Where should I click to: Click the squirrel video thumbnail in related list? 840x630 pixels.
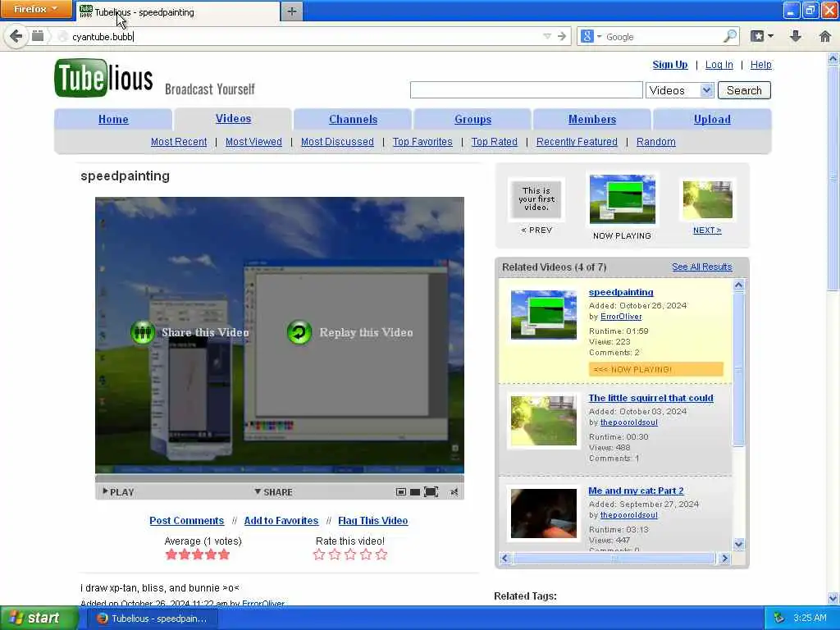click(543, 421)
